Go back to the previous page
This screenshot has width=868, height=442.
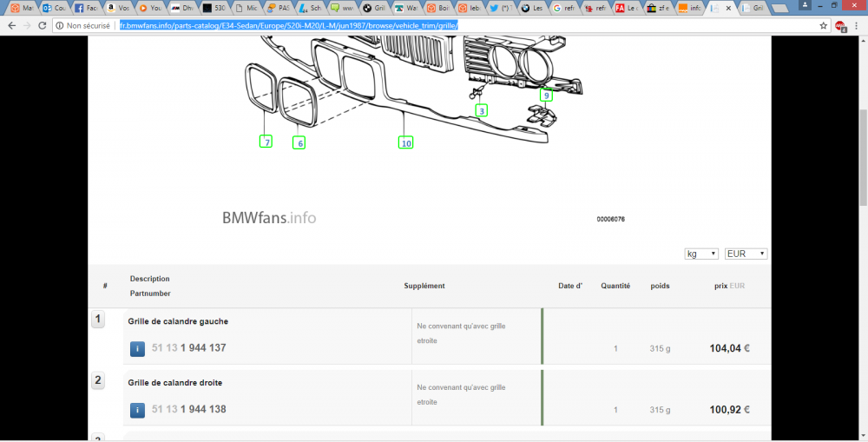11,25
